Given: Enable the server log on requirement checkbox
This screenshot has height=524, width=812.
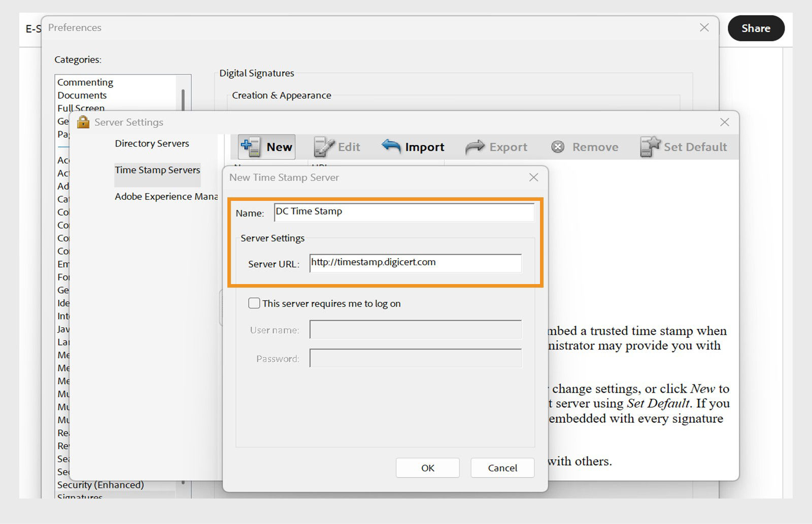Looking at the screenshot, I should 254,303.
